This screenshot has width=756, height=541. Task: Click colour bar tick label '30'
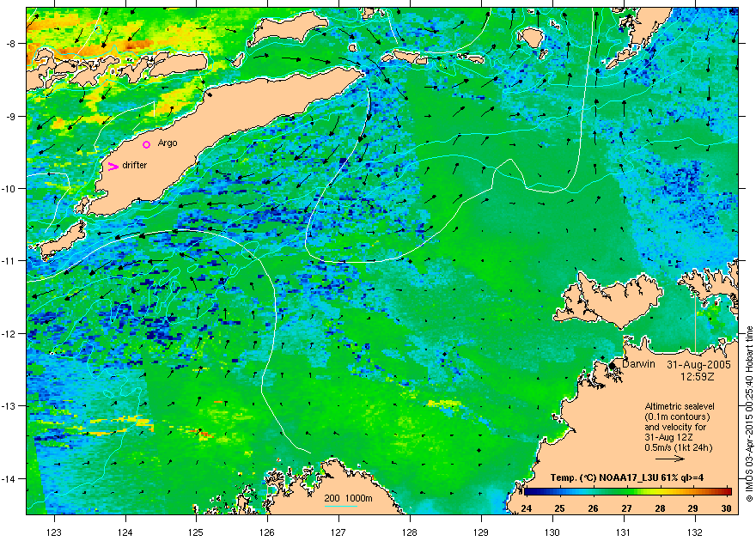[727, 508]
